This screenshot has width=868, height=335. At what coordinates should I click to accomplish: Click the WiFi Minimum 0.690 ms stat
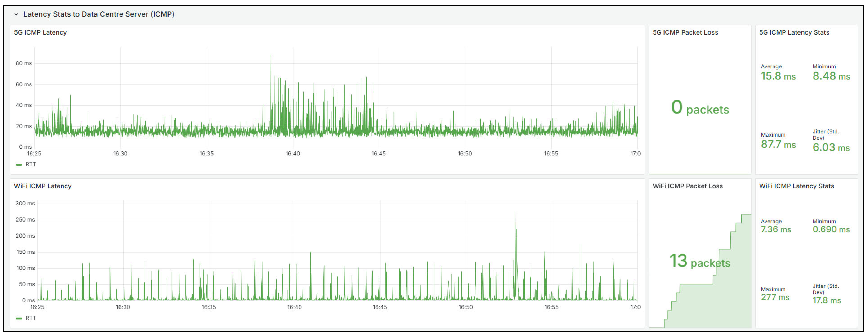coord(831,229)
